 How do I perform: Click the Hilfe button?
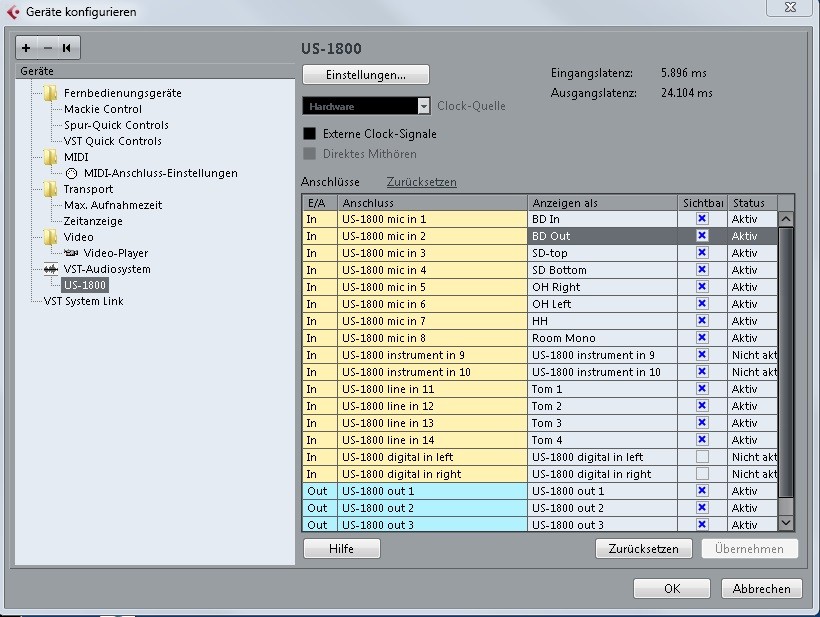click(341, 549)
